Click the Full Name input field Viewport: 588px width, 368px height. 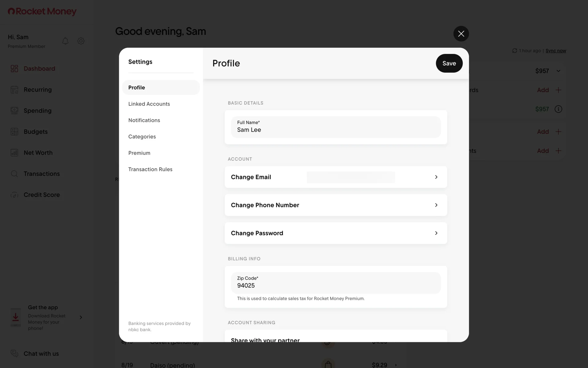pos(336,127)
